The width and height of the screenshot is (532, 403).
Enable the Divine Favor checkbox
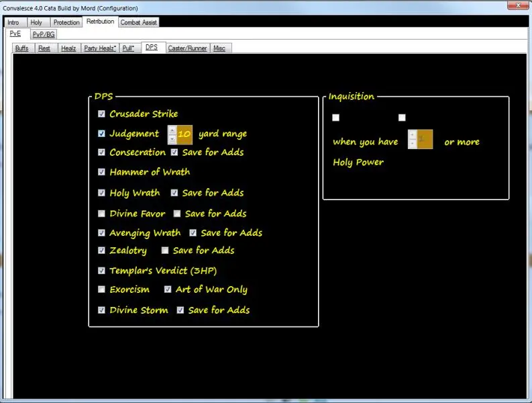(102, 214)
